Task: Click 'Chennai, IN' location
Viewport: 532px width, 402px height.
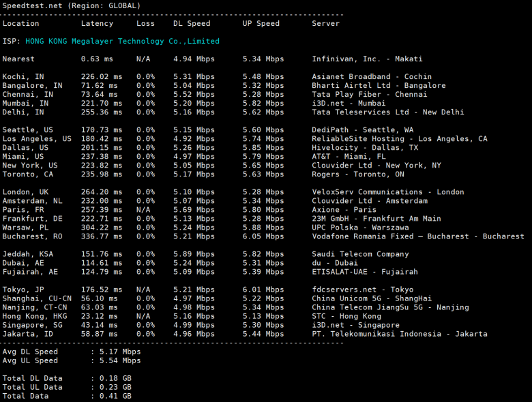Action: pyautogui.click(x=27, y=94)
